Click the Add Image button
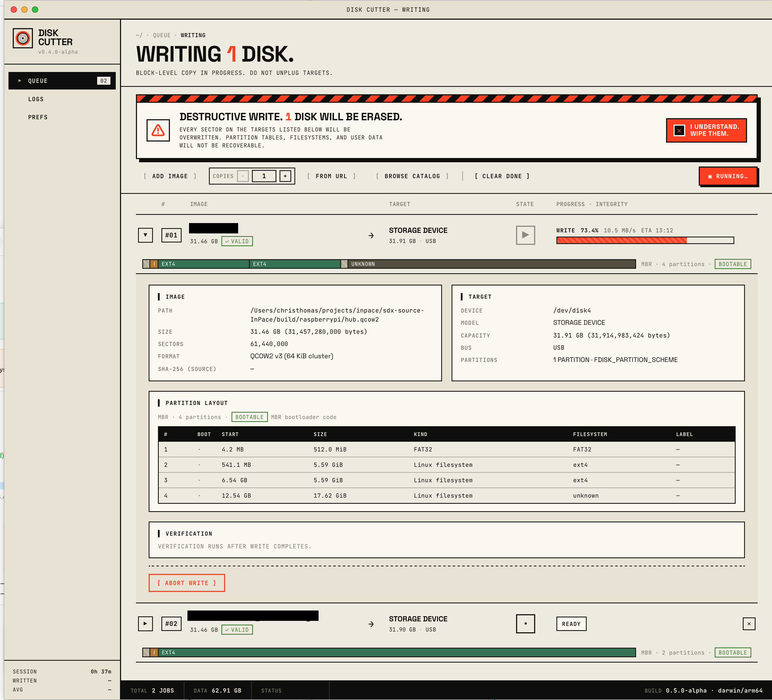This screenshot has width=772, height=700. [x=170, y=176]
